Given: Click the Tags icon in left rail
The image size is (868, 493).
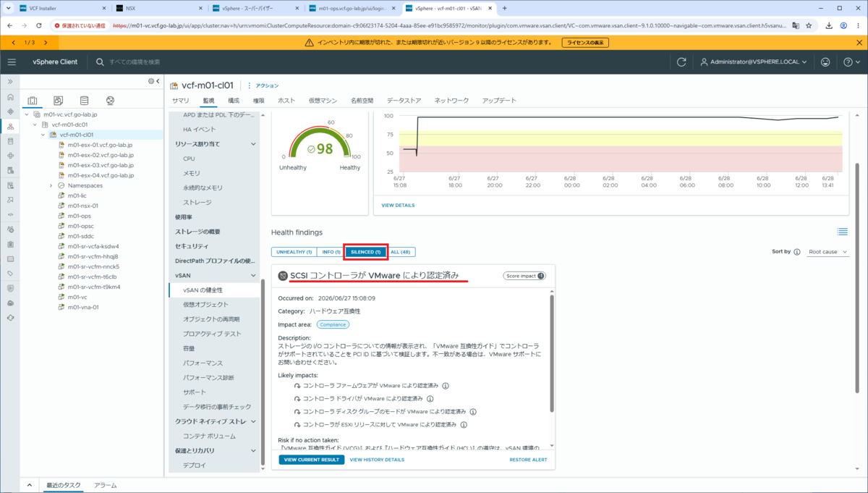Looking at the screenshot, I should coord(10,274).
